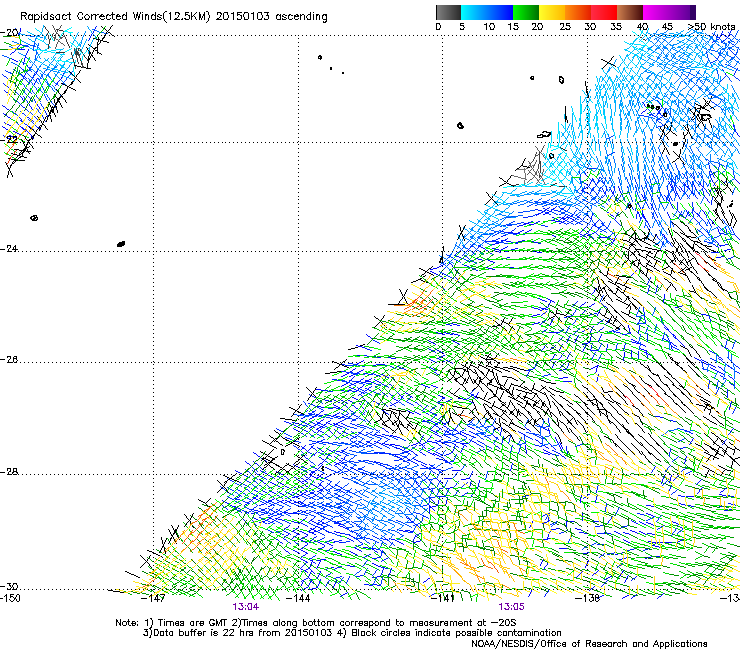Image resolution: width=740 pixels, height=650 pixels.
Task: Click the -28 latitude label
Action: pyautogui.click(x=9, y=472)
